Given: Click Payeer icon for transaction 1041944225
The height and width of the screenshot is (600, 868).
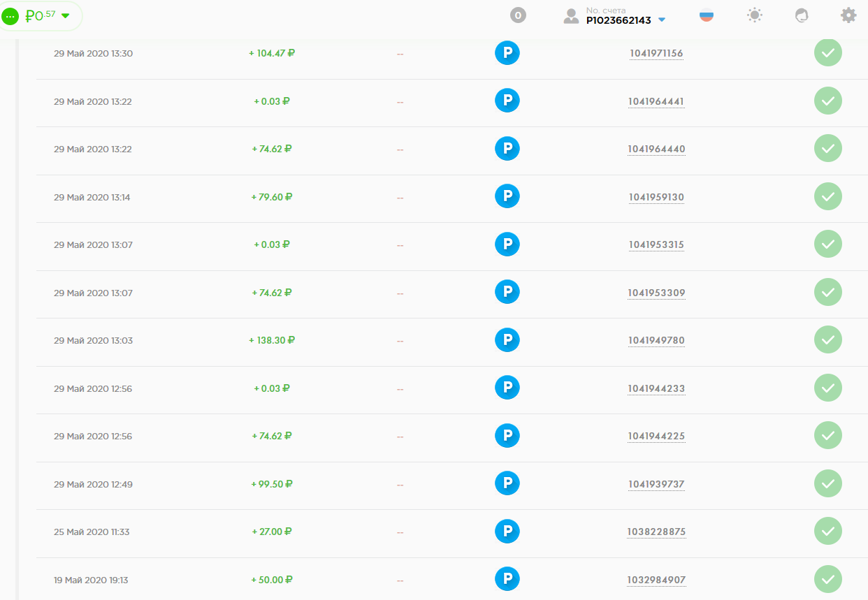Looking at the screenshot, I should pos(507,436).
